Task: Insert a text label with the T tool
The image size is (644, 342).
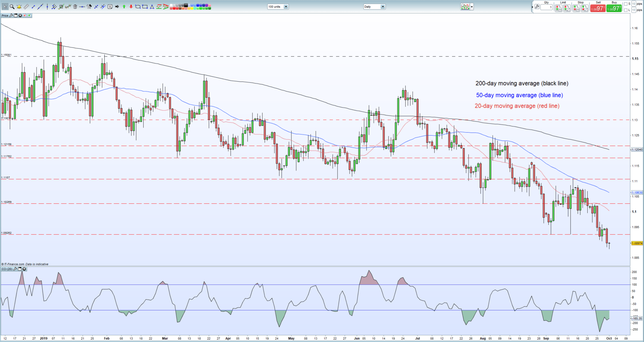Action: [110, 7]
